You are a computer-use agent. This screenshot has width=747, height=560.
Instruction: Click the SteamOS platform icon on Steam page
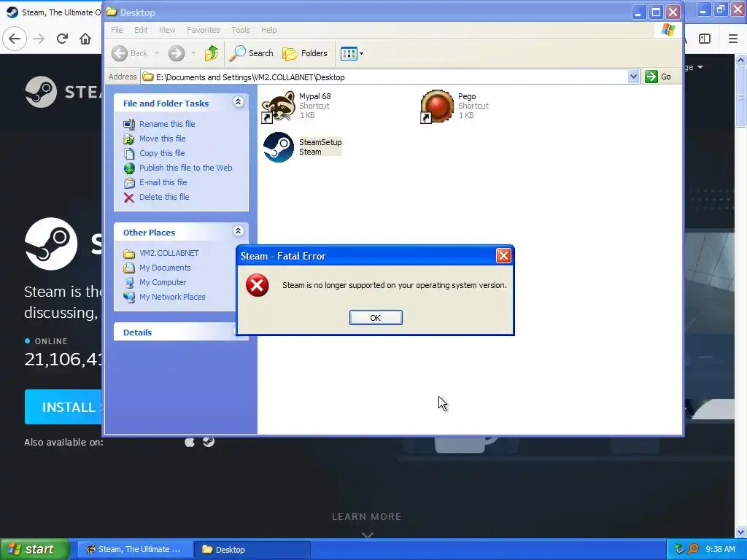coord(209,442)
